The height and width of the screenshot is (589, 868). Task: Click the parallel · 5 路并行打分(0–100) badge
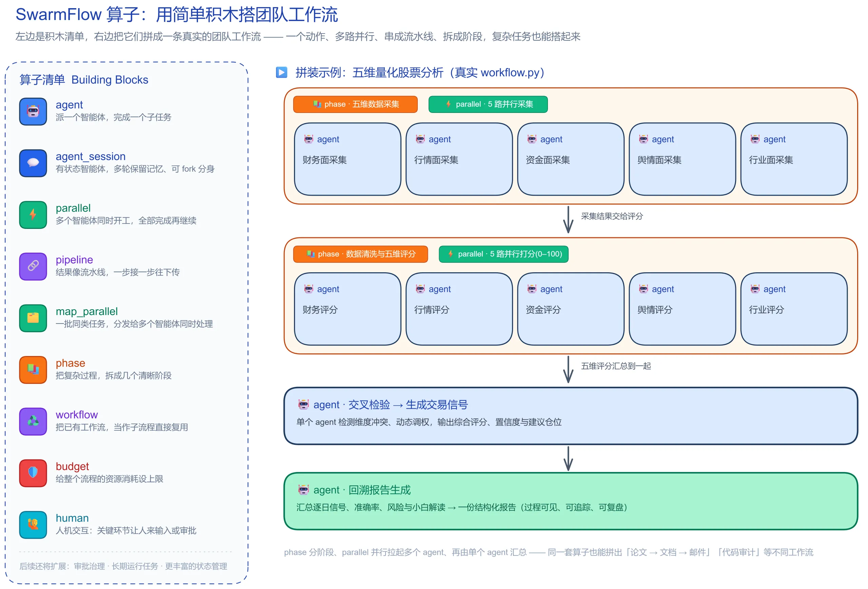(x=504, y=254)
